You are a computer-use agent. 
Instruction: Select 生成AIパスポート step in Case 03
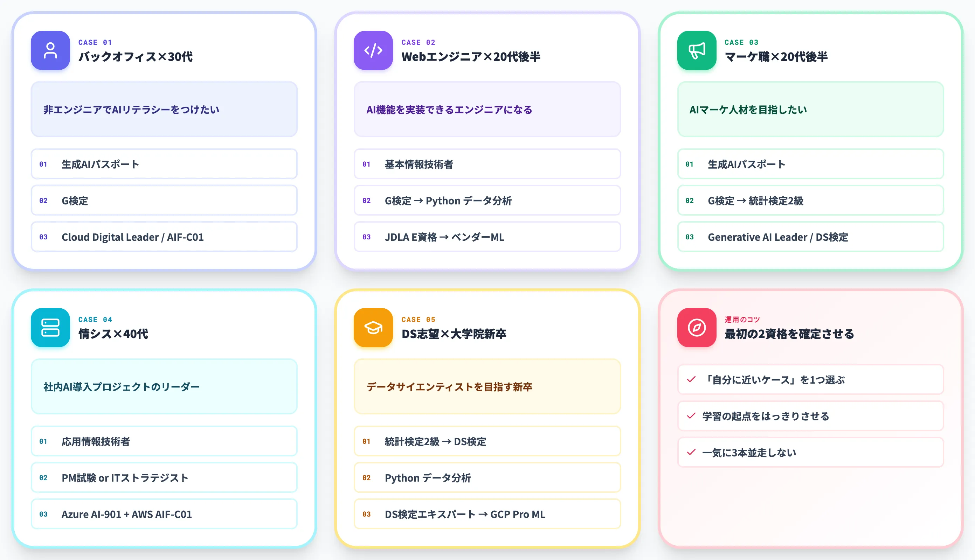[810, 164]
